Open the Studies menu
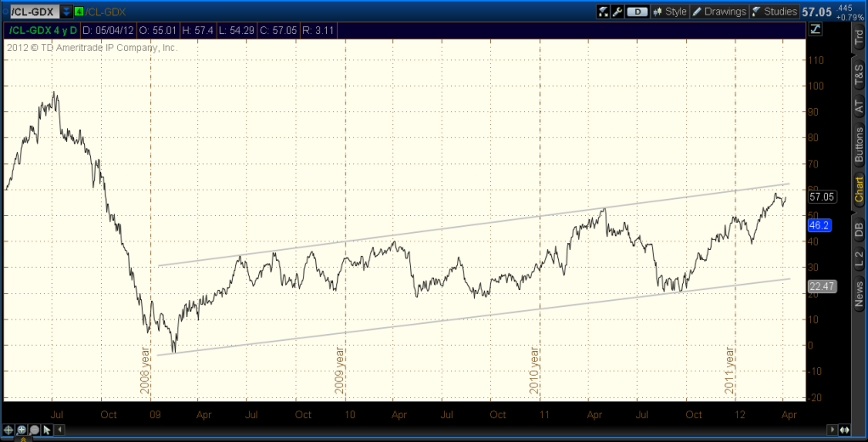Viewport: 868px width, 442px height. [x=774, y=12]
